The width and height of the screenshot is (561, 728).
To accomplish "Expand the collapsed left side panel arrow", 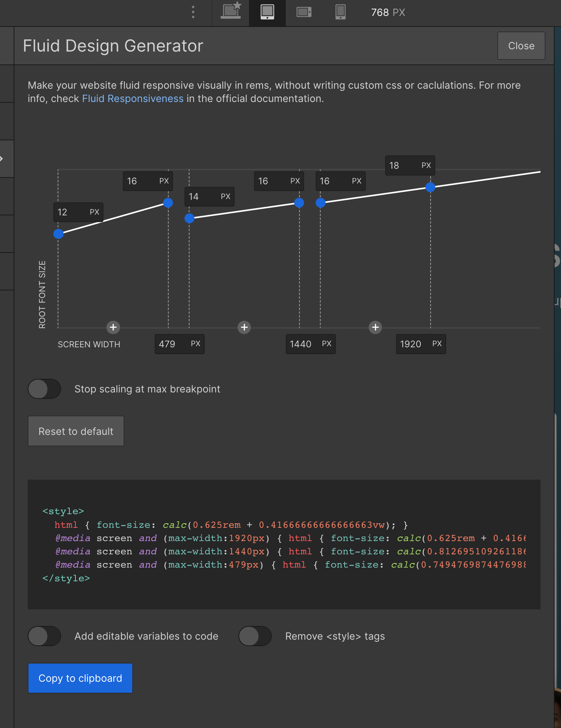I will (2, 158).
